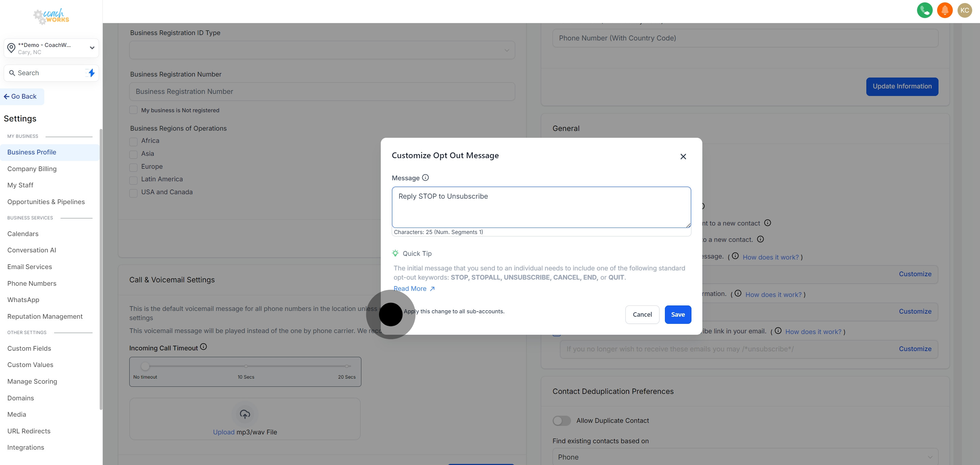Click into the opt out message text area
The image size is (980, 465).
click(541, 207)
